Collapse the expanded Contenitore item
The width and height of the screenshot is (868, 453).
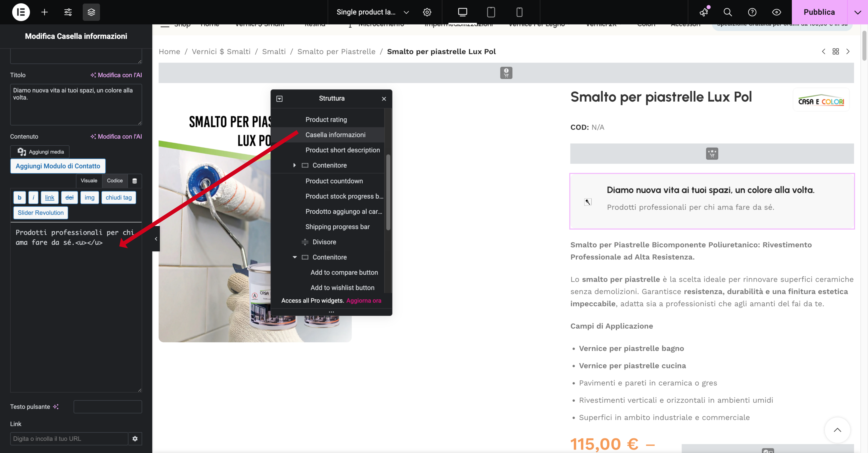(x=295, y=257)
